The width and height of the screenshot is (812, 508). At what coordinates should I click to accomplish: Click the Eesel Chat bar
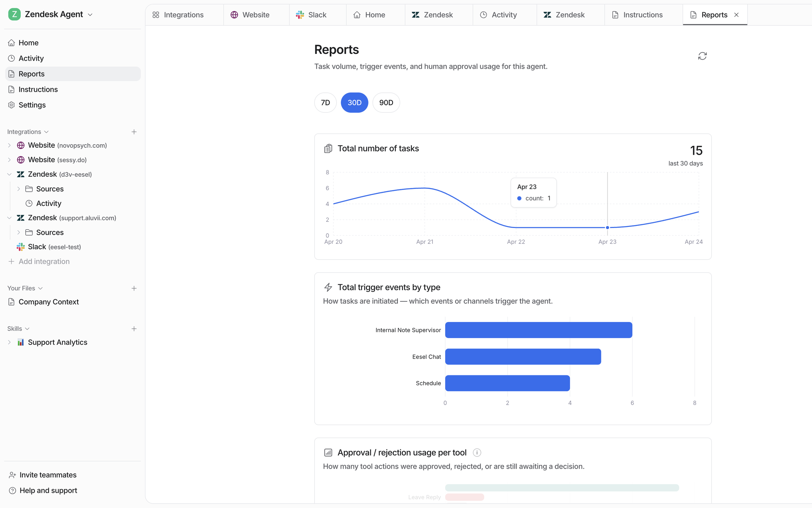[523, 357]
